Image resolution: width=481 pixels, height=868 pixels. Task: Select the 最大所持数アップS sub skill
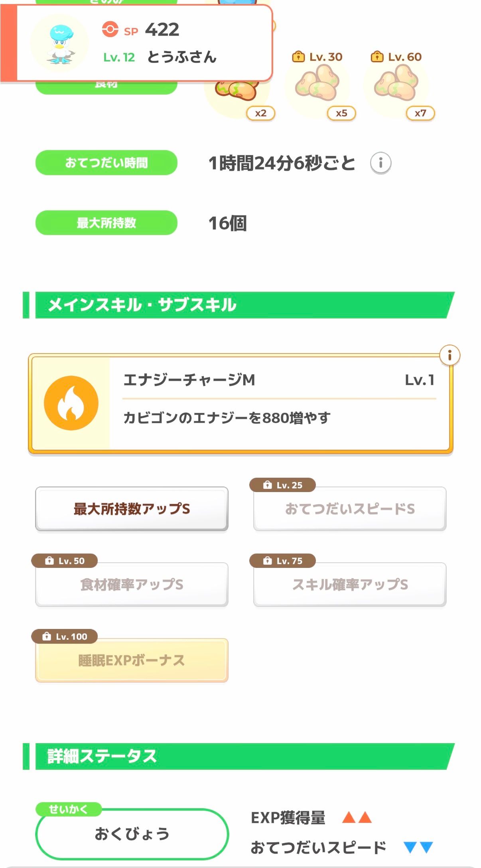tap(132, 509)
